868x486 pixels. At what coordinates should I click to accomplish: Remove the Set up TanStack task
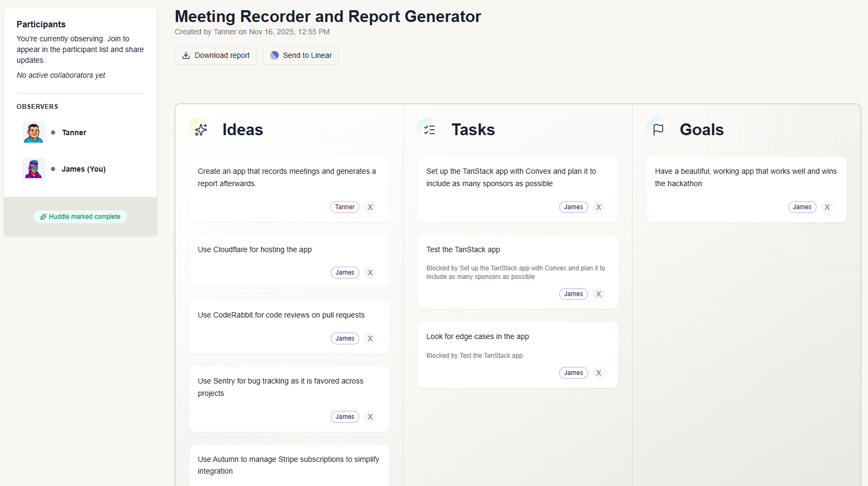[599, 207]
